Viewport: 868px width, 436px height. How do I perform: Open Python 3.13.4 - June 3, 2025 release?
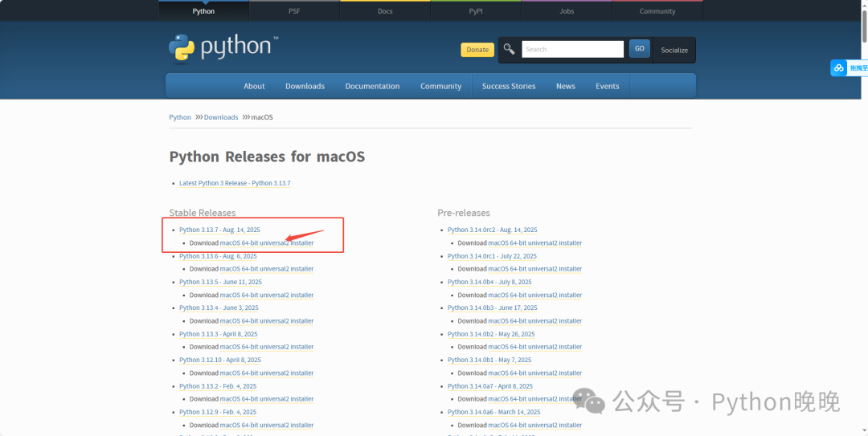[x=219, y=308]
